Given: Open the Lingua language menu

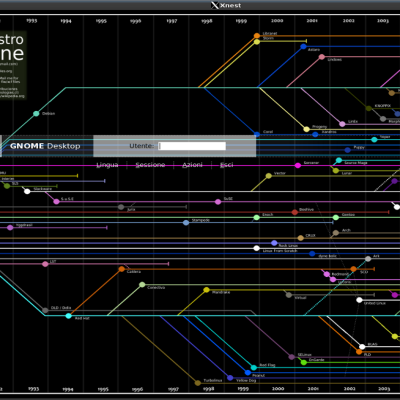Looking at the screenshot, I should point(107,165).
